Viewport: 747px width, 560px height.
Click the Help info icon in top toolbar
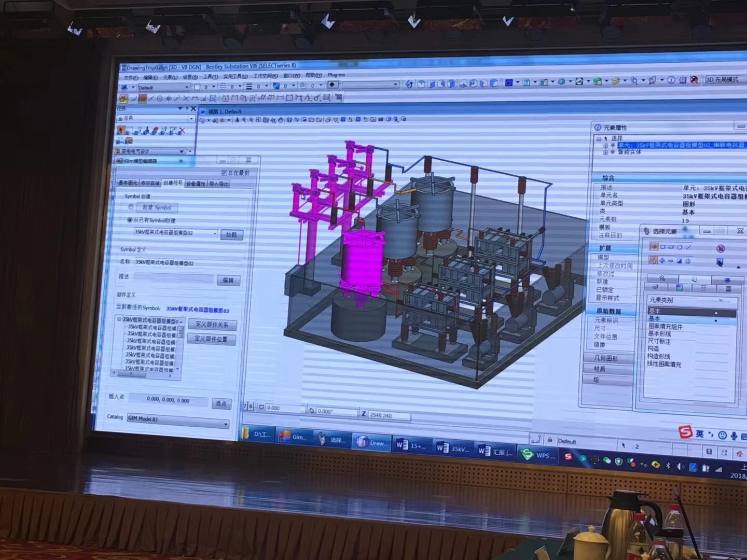click(671, 80)
